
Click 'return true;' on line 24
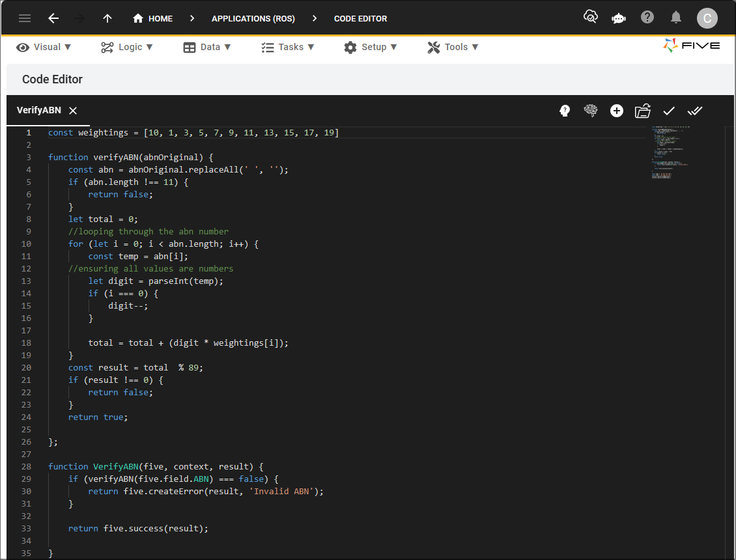(x=98, y=417)
